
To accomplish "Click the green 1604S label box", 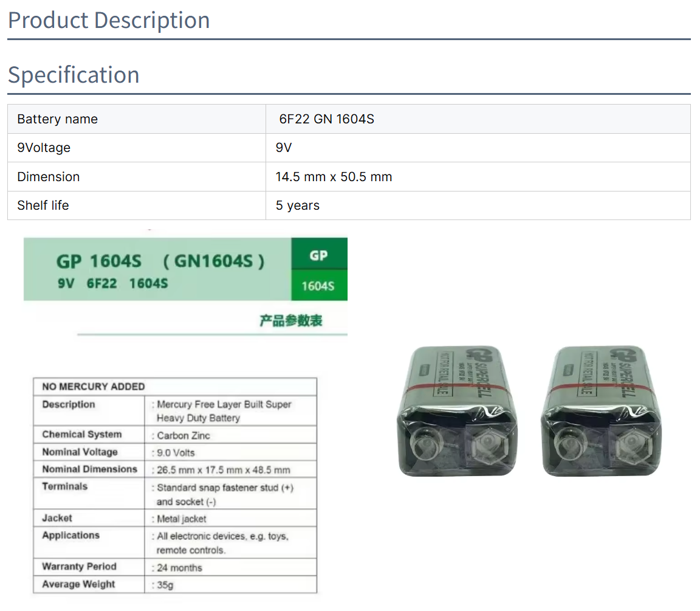I will pos(319,285).
